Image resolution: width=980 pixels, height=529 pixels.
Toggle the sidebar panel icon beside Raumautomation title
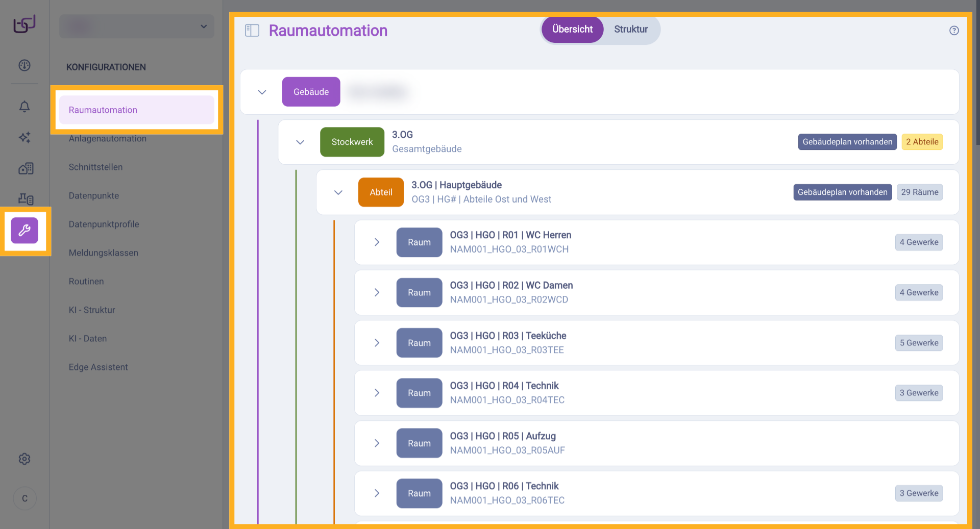[x=252, y=31]
